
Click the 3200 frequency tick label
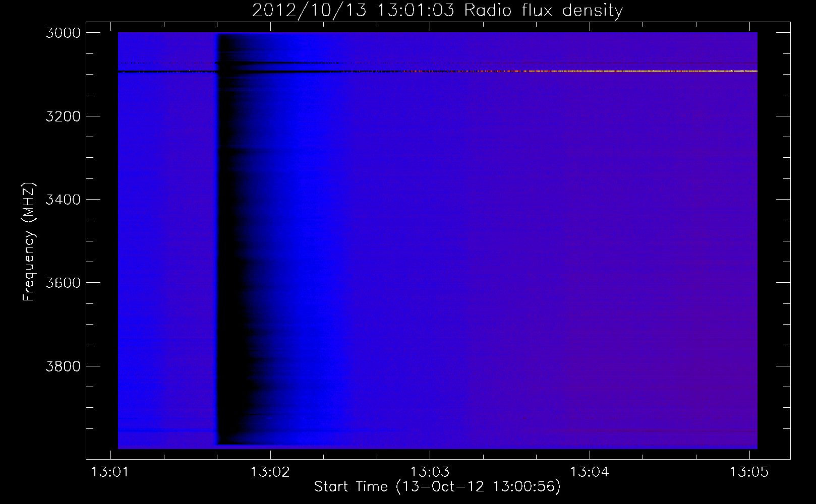click(x=63, y=116)
